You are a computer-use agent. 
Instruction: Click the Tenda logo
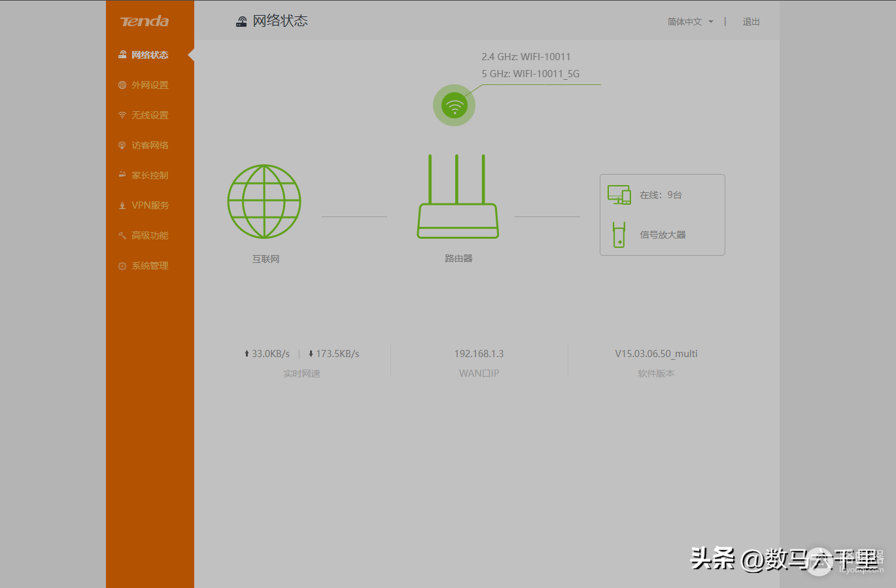tap(145, 21)
